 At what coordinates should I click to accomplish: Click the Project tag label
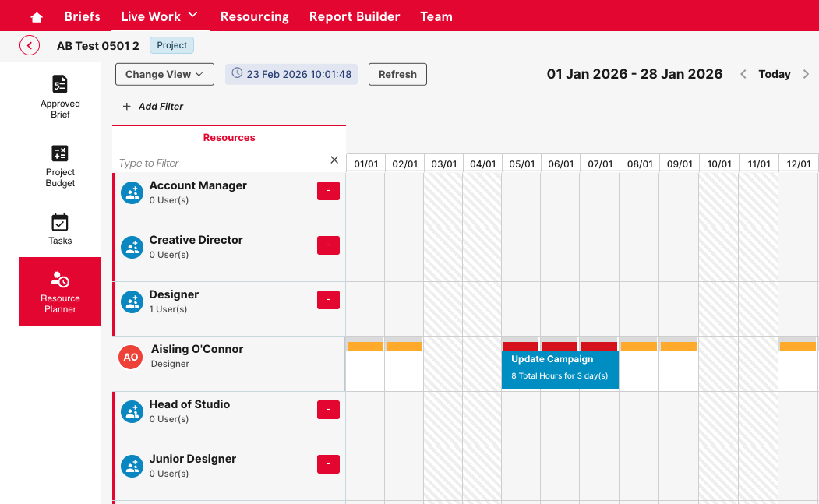172,45
